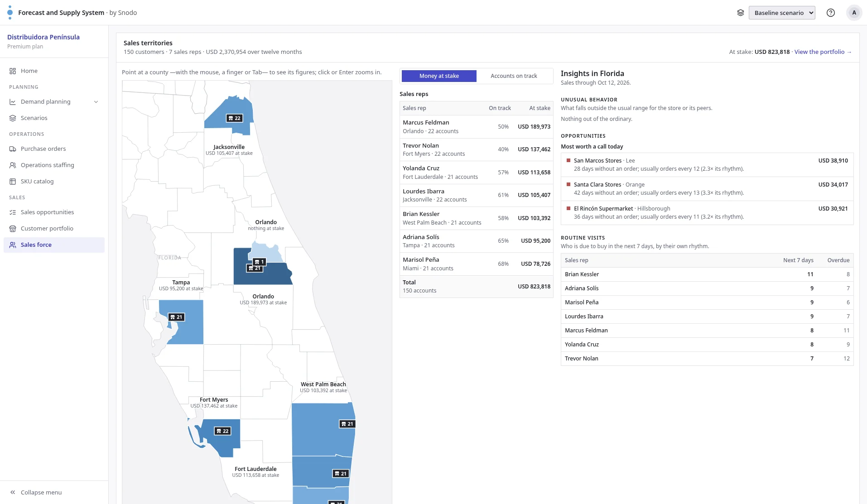Click the At stake column header
The width and height of the screenshot is (867, 504).
point(539,108)
